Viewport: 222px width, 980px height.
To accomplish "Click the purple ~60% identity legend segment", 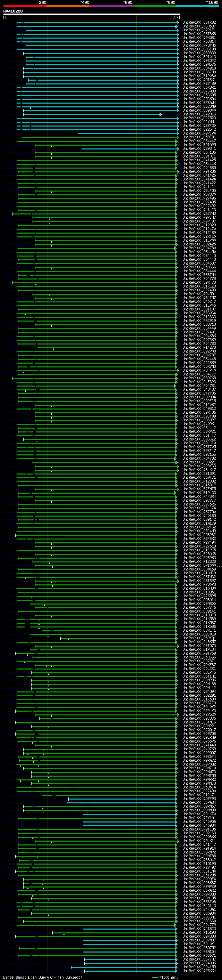I will (111, 6).
